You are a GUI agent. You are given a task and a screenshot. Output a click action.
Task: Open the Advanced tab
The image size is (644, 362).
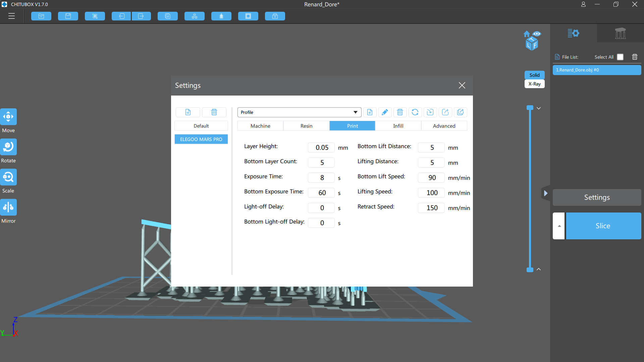(444, 126)
